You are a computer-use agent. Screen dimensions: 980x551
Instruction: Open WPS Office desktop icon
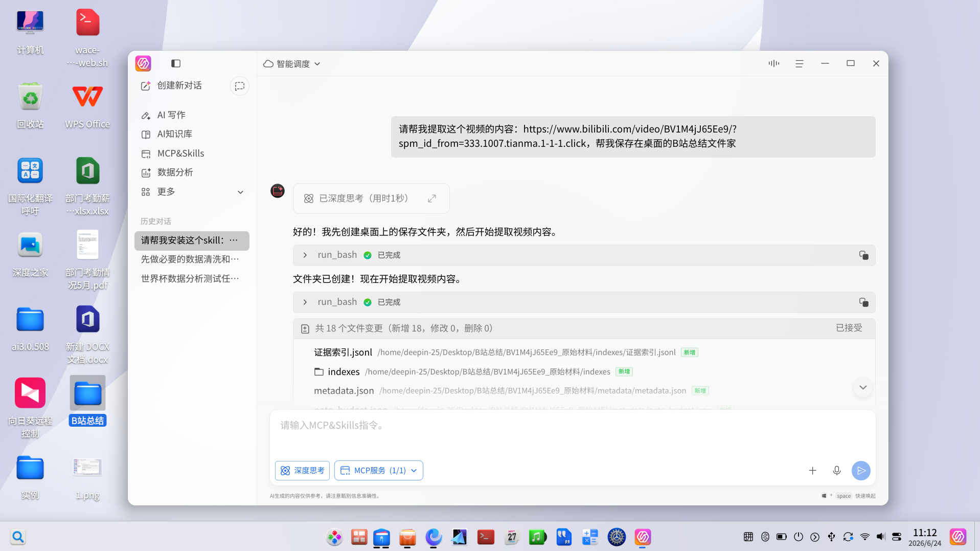tap(87, 106)
